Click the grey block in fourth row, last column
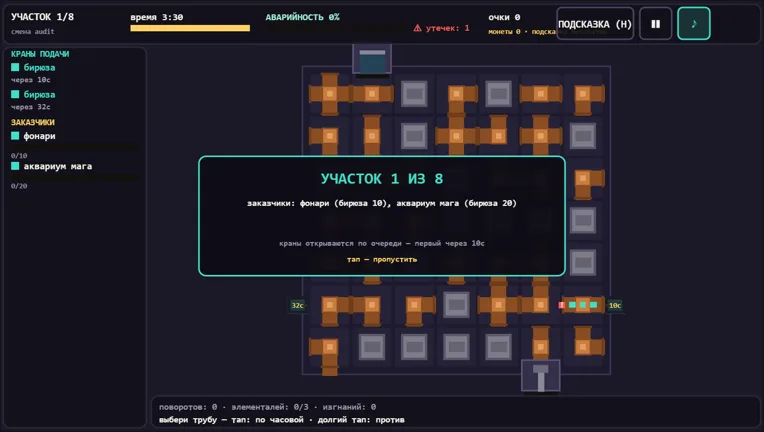Screen dimensions: 764x432 point(583,220)
